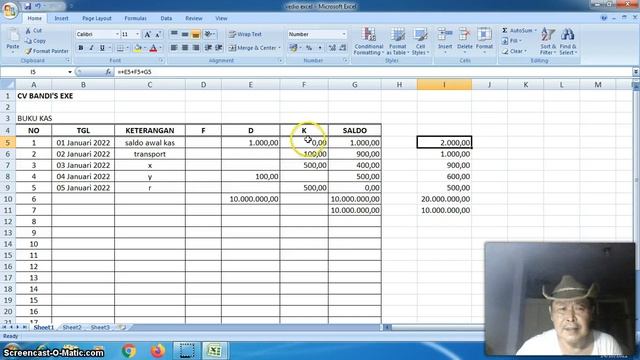This screenshot has width=640, height=360.
Task: Toggle align text left
Action: click(174, 48)
